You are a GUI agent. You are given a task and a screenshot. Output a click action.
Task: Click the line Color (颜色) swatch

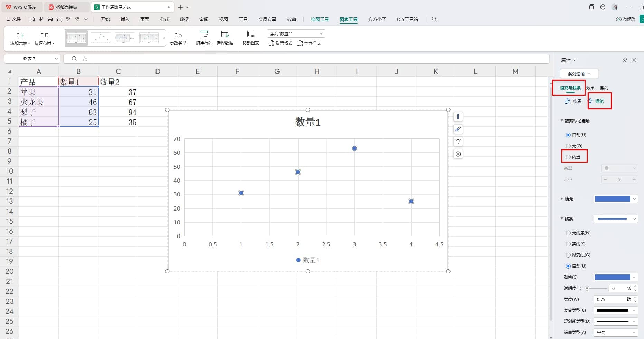(612, 277)
